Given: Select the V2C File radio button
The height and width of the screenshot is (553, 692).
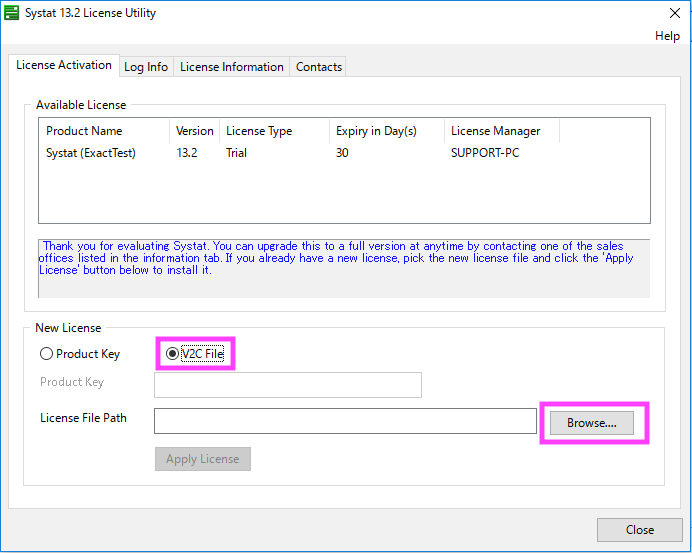Looking at the screenshot, I should click(195, 354).
